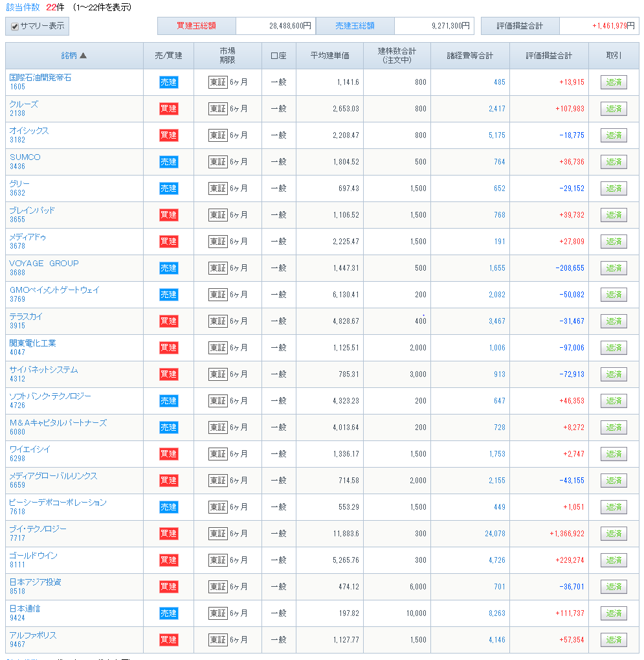Open メディアグローバルリンクス stock link
Screen dimensions: 644x660
[x=54, y=475]
